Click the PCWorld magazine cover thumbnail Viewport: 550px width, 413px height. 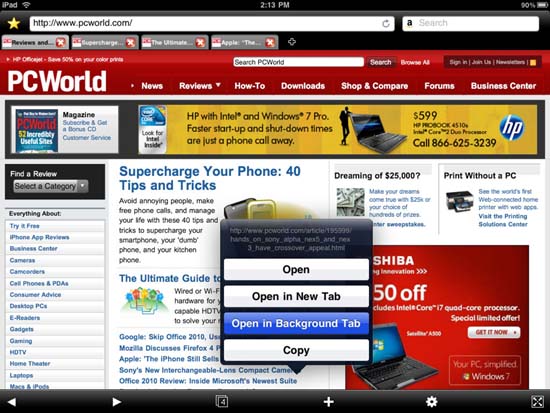click(36, 131)
